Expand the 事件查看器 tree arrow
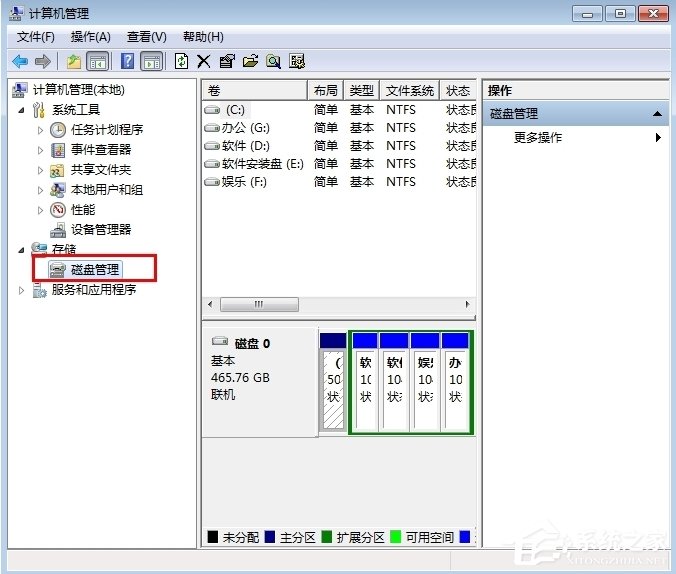The height and width of the screenshot is (574, 676). tap(40, 150)
